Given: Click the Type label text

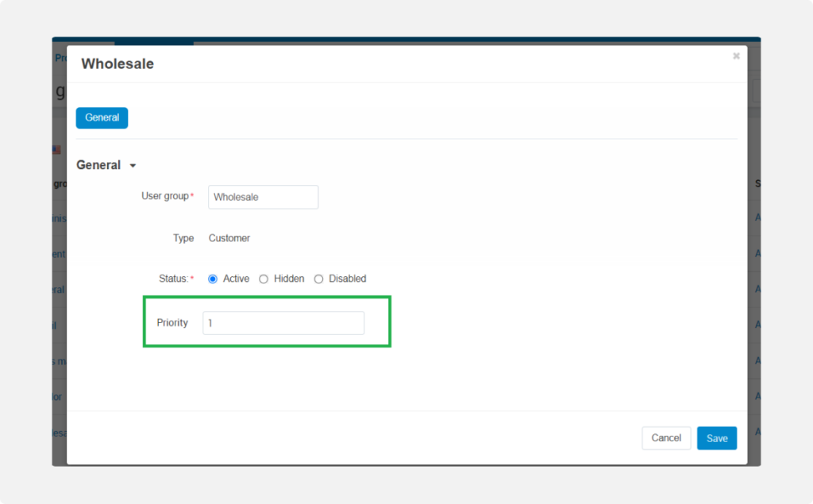Looking at the screenshot, I should pos(183,238).
